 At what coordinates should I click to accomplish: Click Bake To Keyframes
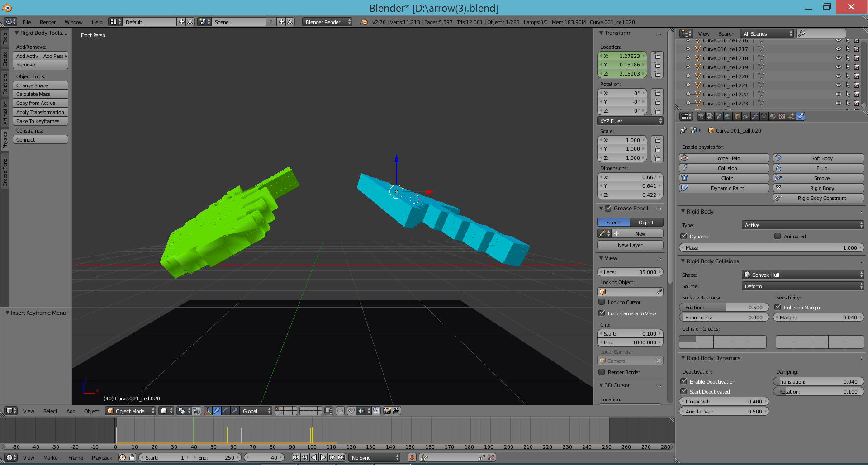(40, 121)
